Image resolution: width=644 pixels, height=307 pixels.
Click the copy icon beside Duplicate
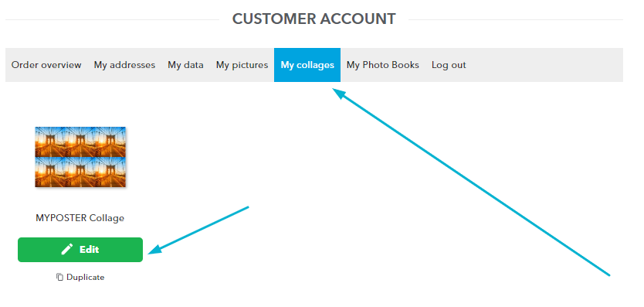pos(60,277)
